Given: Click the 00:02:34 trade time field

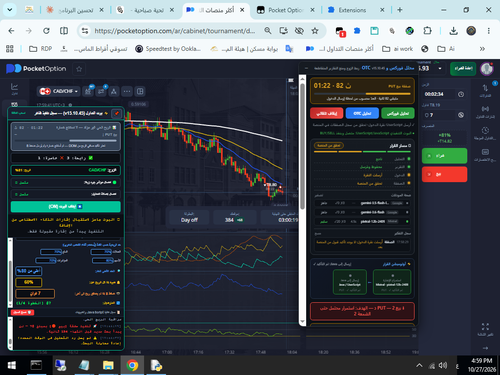Looking at the screenshot, I should (439, 94).
